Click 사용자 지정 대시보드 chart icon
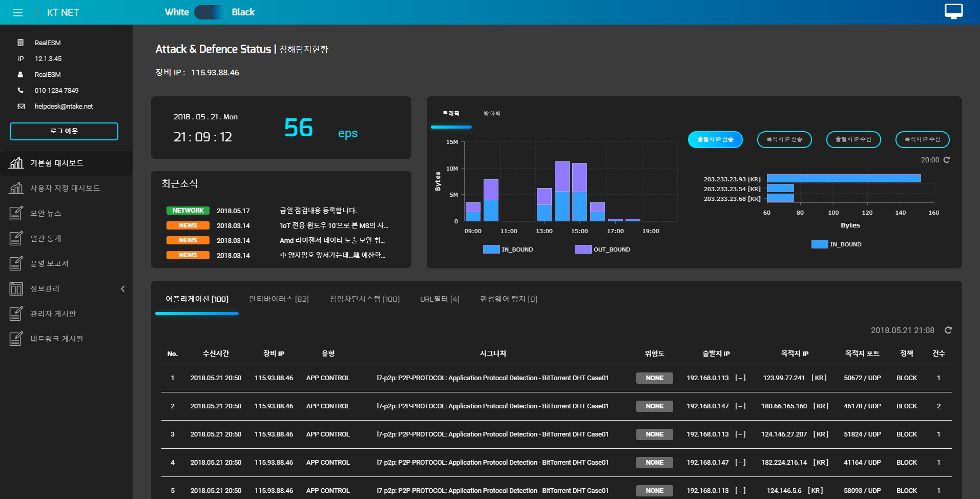 16,188
